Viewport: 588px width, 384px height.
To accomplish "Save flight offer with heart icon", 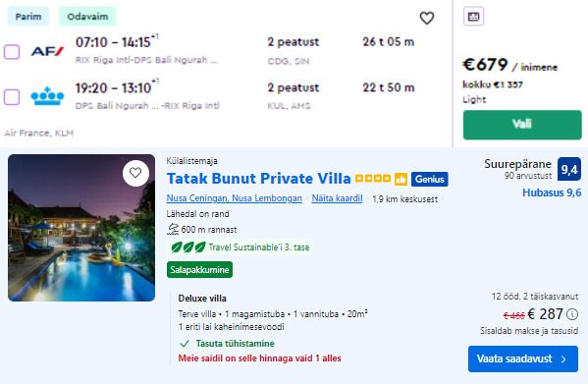I will coord(427,18).
